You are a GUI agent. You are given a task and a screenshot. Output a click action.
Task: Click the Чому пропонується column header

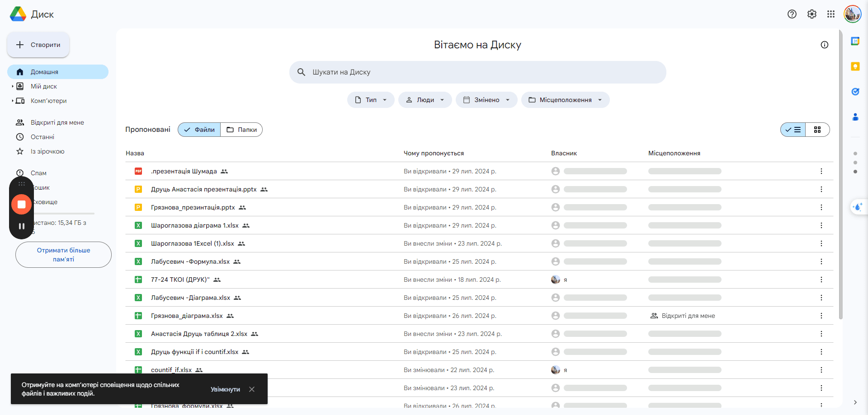(x=434, y=153)
